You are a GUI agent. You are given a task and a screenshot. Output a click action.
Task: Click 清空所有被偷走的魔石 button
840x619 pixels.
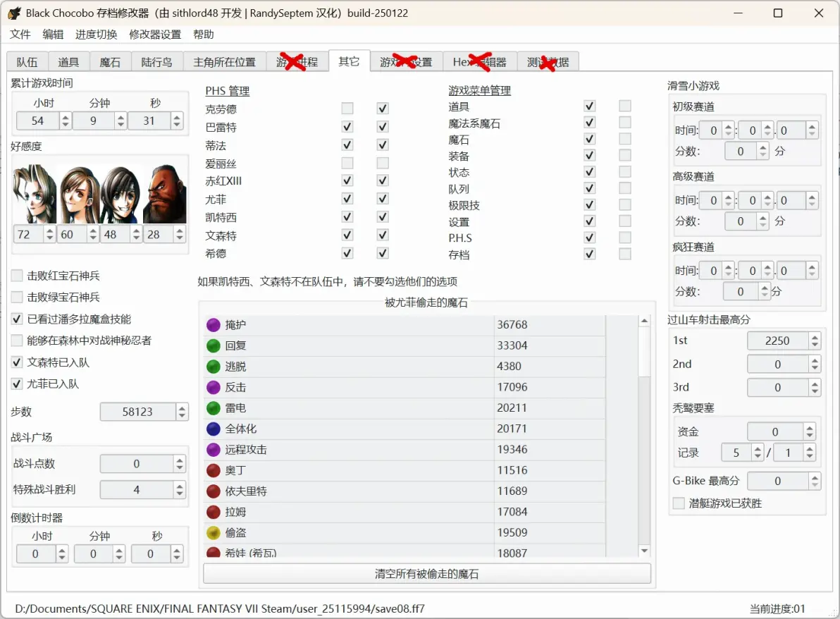point(427,574)
